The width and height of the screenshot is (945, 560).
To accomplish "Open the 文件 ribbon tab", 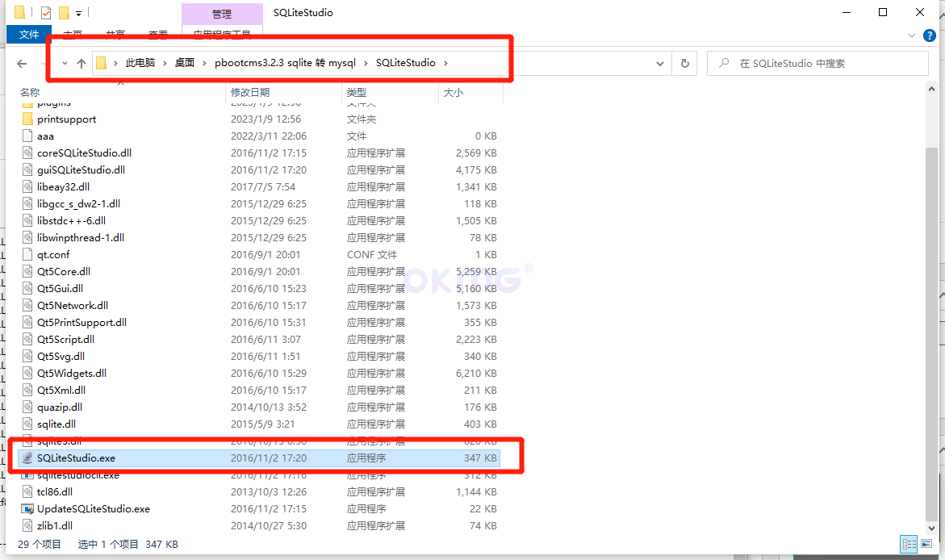I will 29,35.
